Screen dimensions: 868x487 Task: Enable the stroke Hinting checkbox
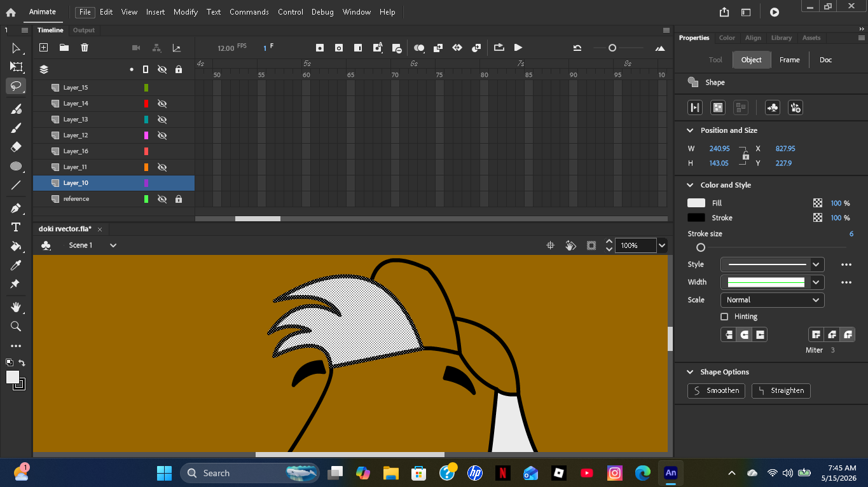click(724, 317)
